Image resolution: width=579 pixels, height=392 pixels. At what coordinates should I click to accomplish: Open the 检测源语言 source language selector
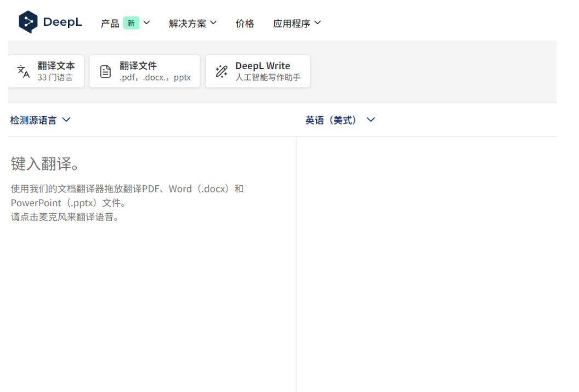pos(40,120)
